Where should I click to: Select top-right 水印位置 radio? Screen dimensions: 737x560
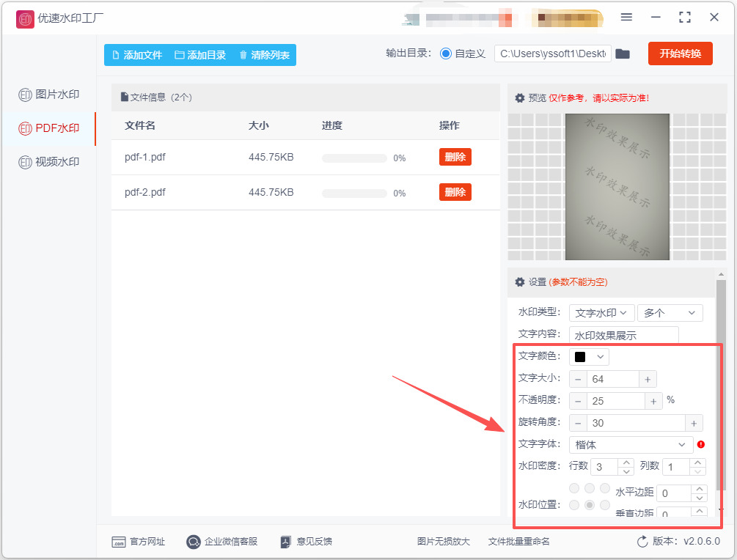pyautogui.click(x=605, y=488)
